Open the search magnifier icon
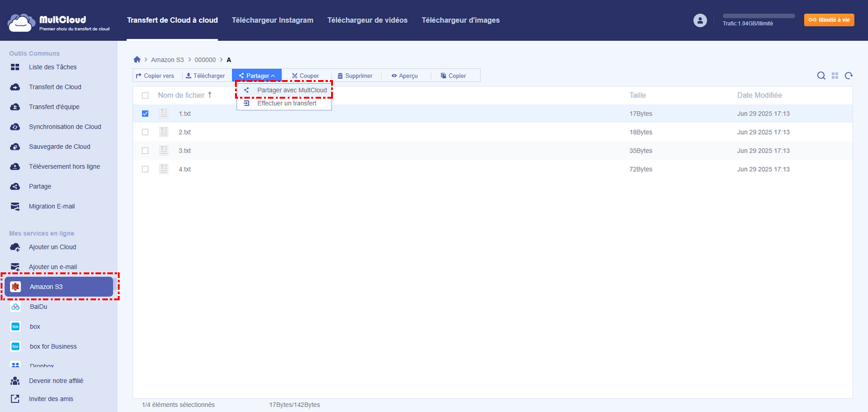868x412 pixels. tap(821, 76)
